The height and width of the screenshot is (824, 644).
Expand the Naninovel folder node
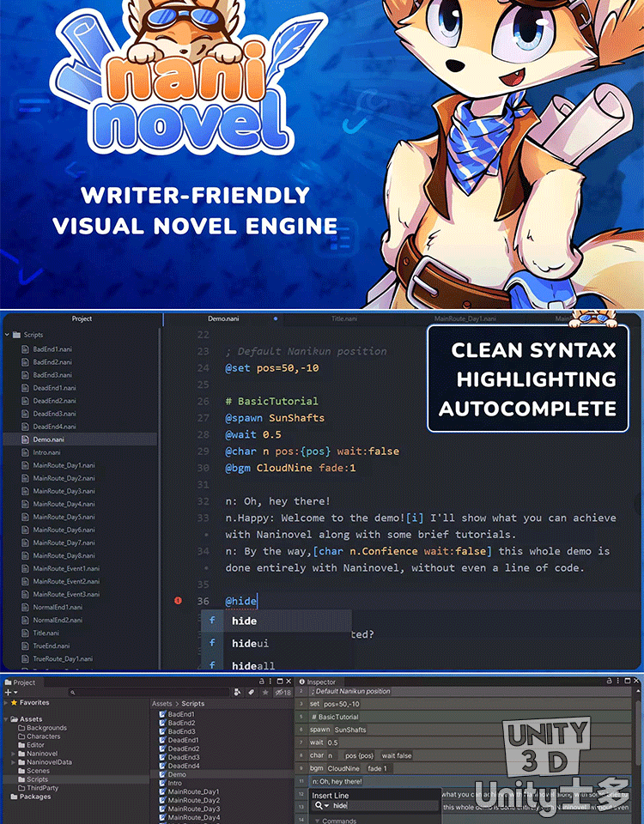[x=14, y=754]
